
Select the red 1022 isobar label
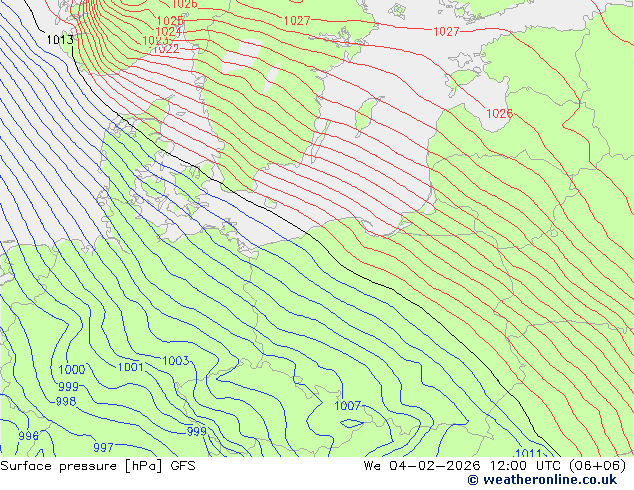click(x=166, y=49)
